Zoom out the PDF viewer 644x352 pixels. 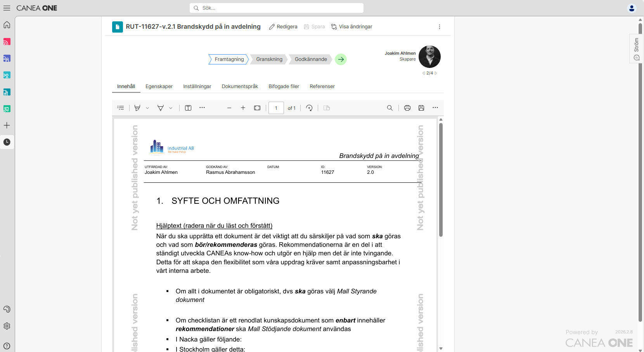[229, 108]
